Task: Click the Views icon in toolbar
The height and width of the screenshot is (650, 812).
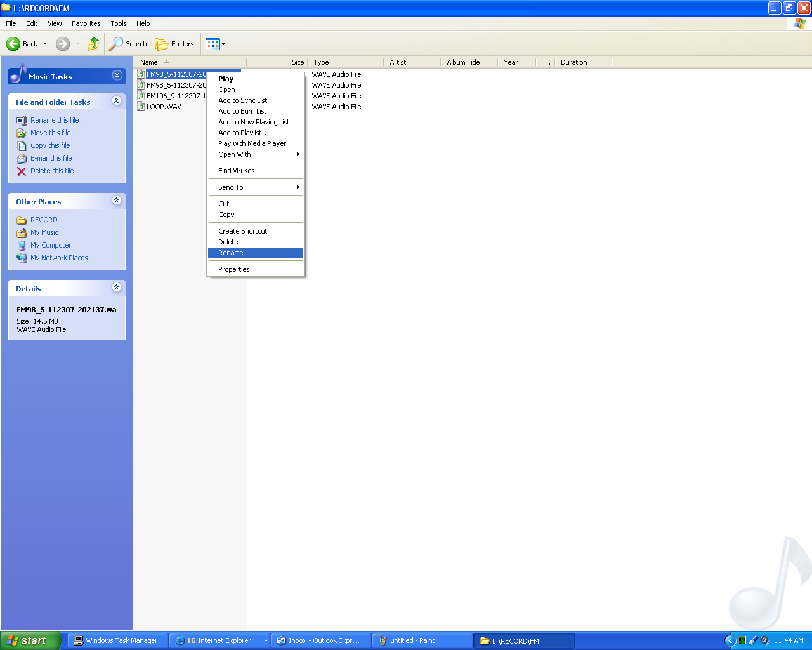Action: (x=213, y=44)
